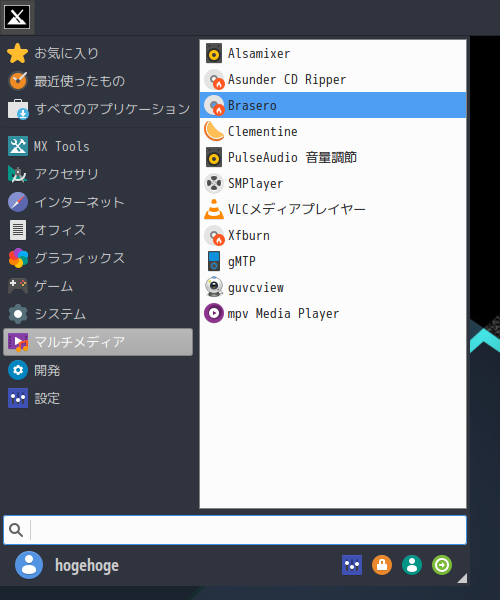Image resolution: width=500 pixels, height=600 pixels.
Task: Open the MX Tools category label
Action: coord(62,146)
